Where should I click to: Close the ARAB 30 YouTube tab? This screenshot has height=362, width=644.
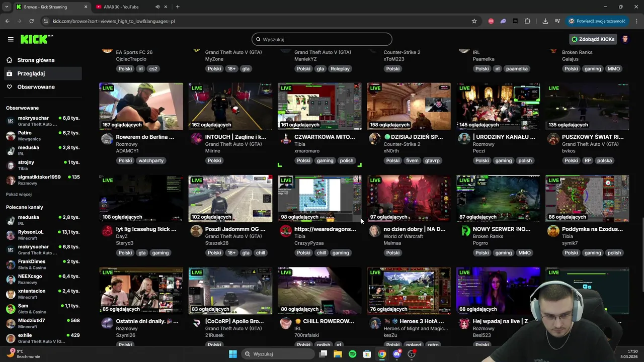coord(166,7)
